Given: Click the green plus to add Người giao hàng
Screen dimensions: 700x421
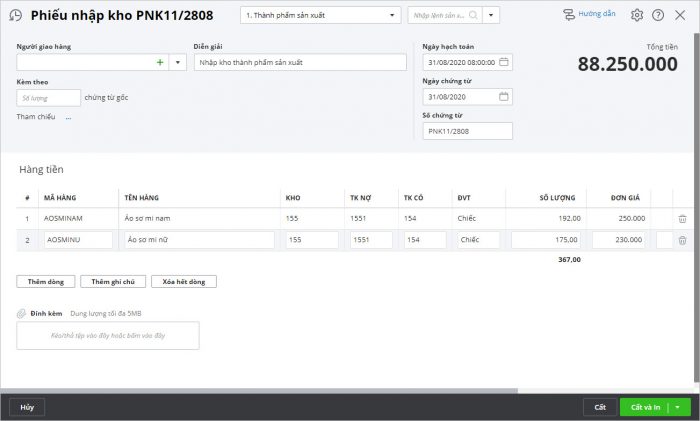Looking at the screenshot, I should 160,62.
